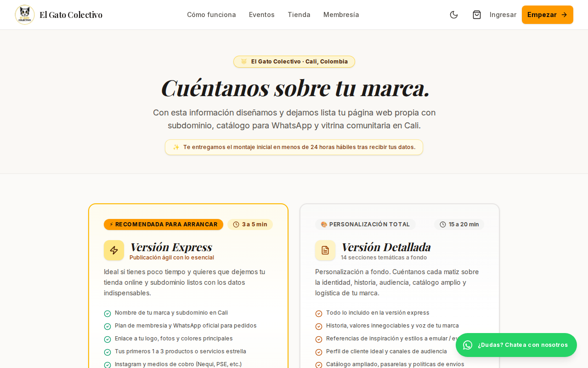Click the El Gato Colectivo brand name
The width and height of the screenshot is (588, 368).
click(x=71, y=15)
